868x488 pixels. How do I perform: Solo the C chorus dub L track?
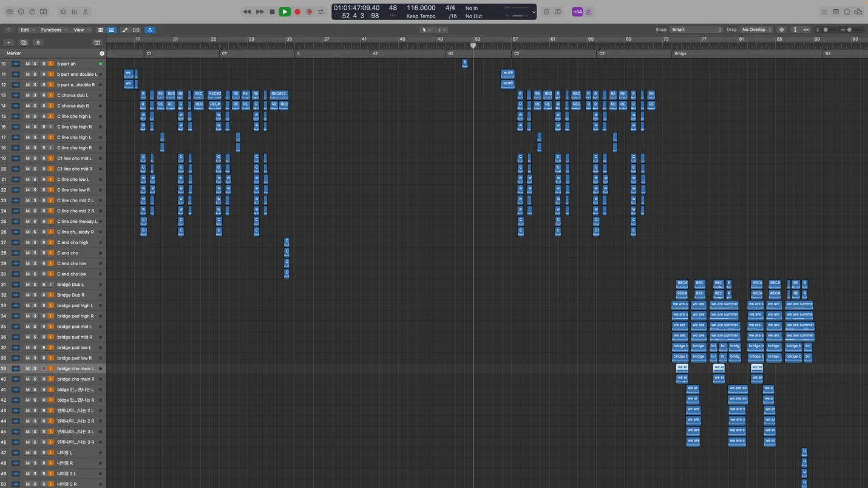pos(35,95)
